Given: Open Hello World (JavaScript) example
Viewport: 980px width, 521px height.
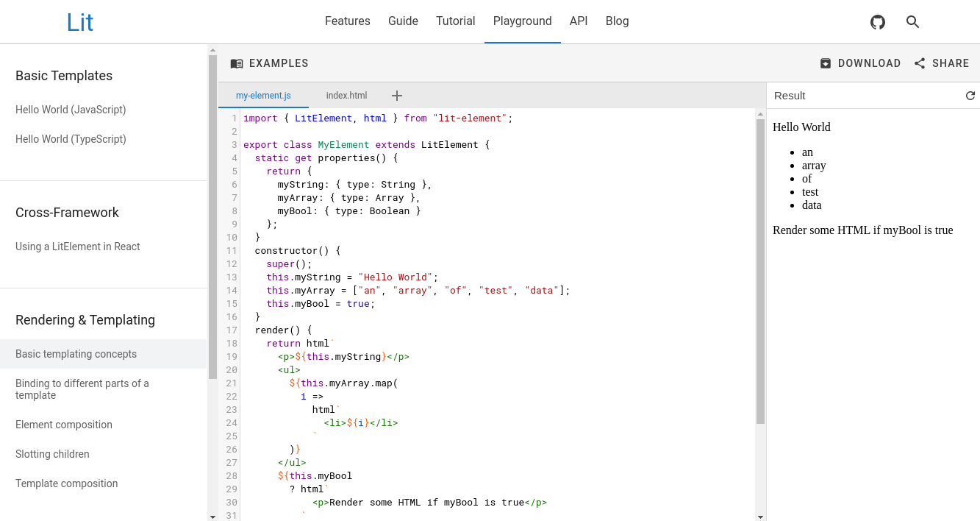Looking at the screenshot, I should pos(71,110).
